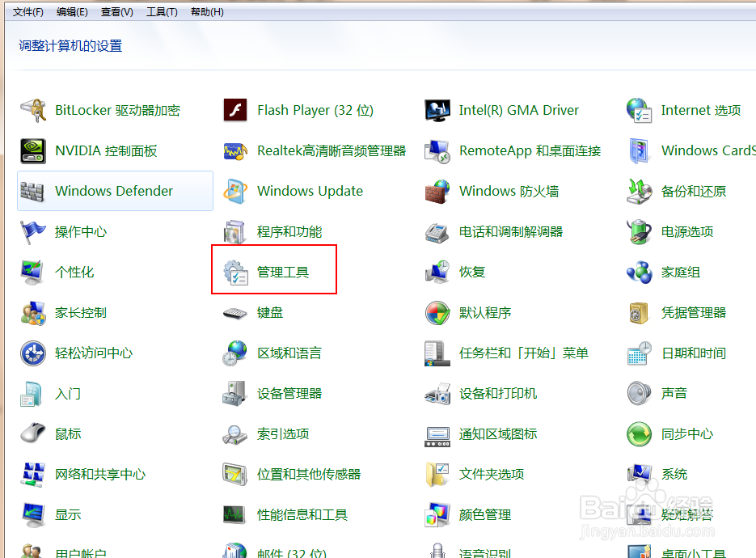Open the 帮助(H) menu

(207, 12)
